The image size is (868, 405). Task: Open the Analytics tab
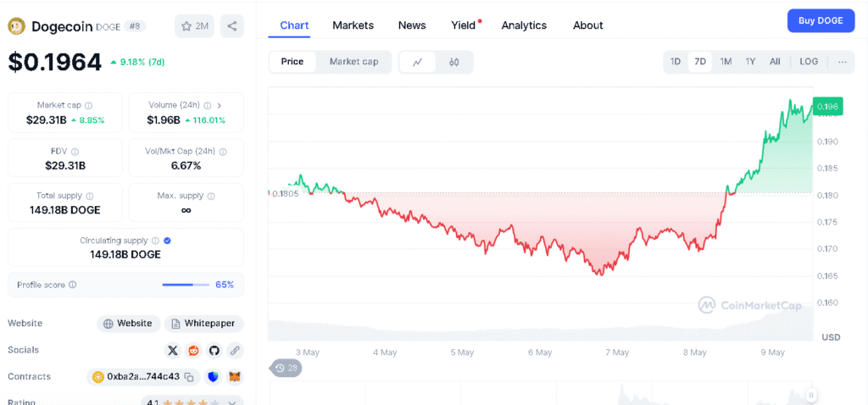[x=524, y=25]
